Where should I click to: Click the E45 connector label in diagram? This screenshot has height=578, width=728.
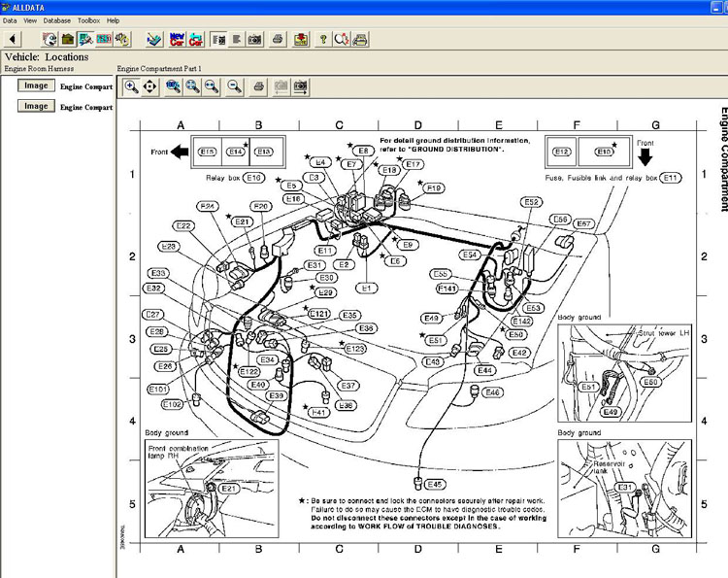click(x=434, y=484)
